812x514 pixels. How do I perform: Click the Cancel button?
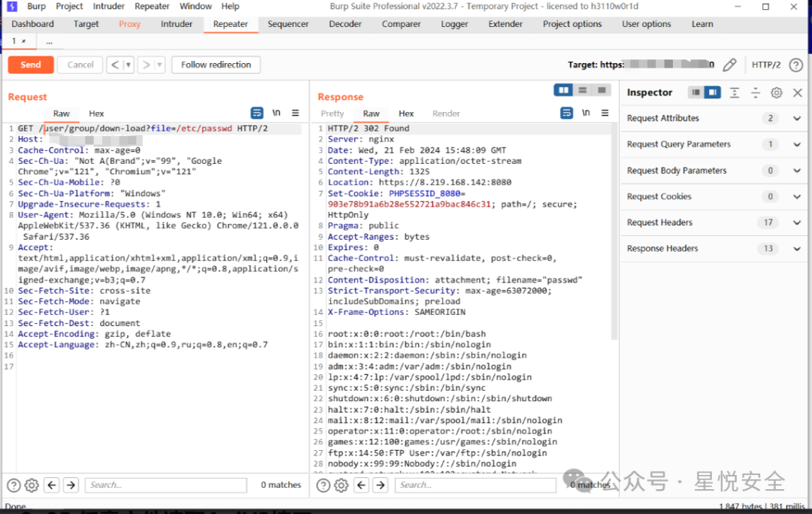click(x=80, y=65)
